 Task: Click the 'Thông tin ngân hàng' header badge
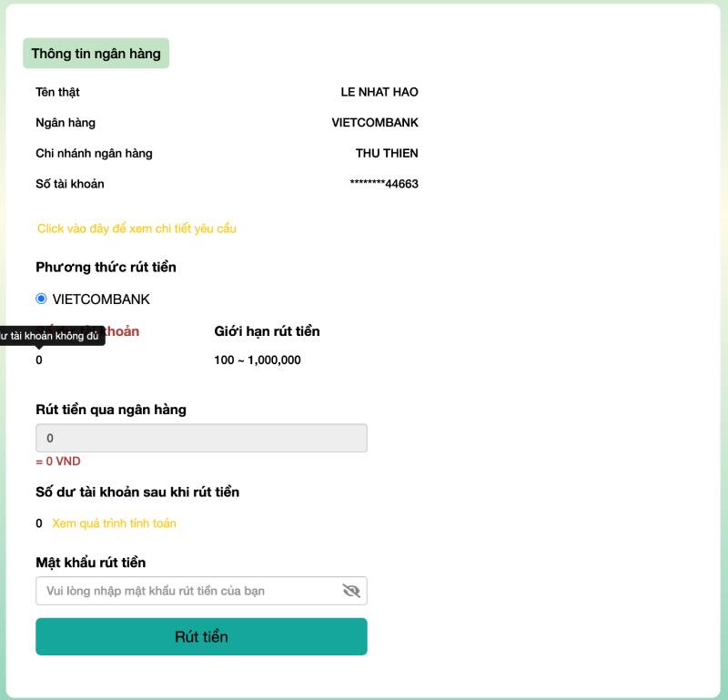(96, 54)
